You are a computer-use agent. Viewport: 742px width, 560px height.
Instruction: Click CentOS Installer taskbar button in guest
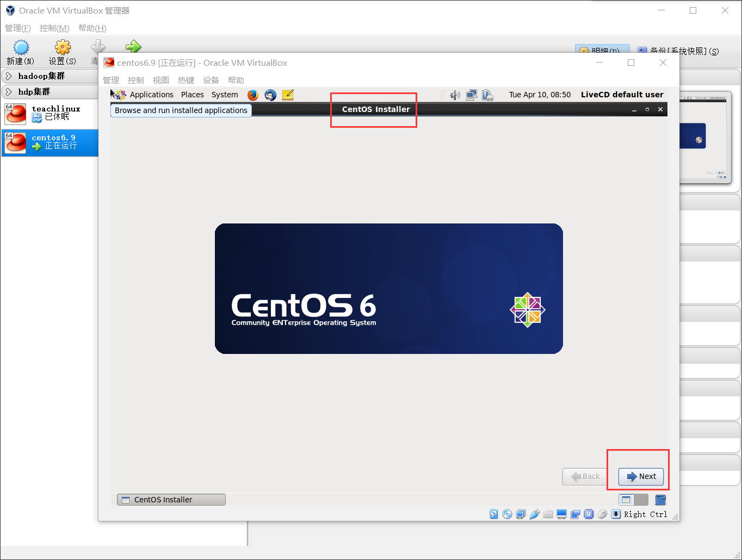click(171, 500)
